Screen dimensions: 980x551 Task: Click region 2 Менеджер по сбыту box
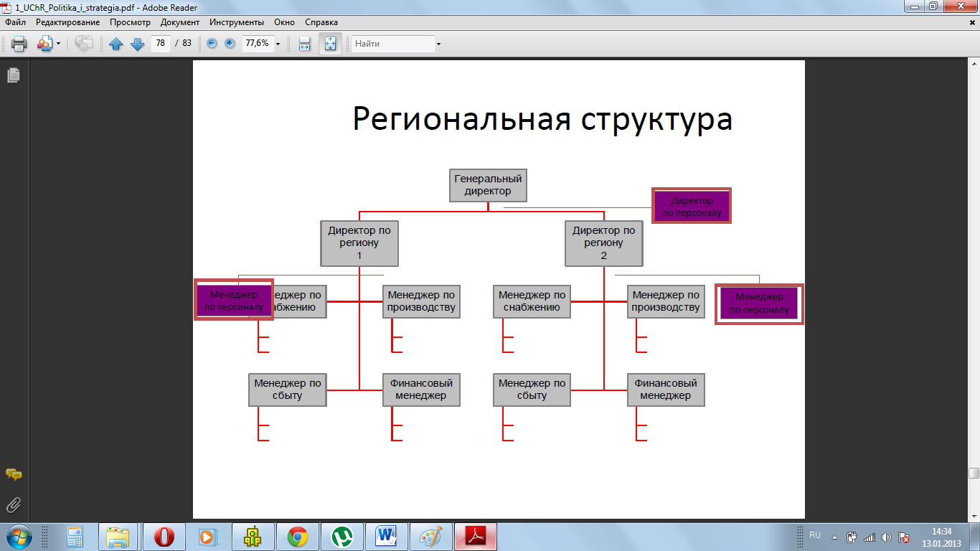532,390
